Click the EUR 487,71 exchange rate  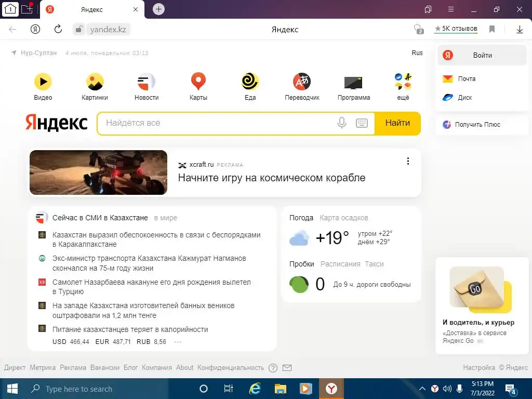point(113,342)
